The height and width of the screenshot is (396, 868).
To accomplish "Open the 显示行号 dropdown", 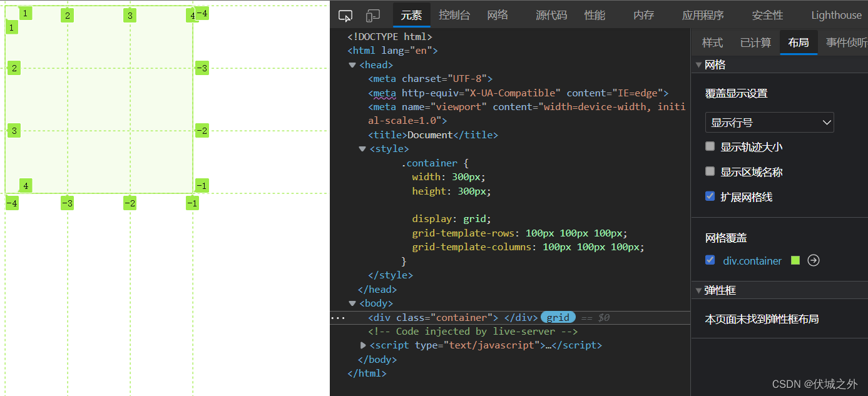I will [x=769, y=123].
